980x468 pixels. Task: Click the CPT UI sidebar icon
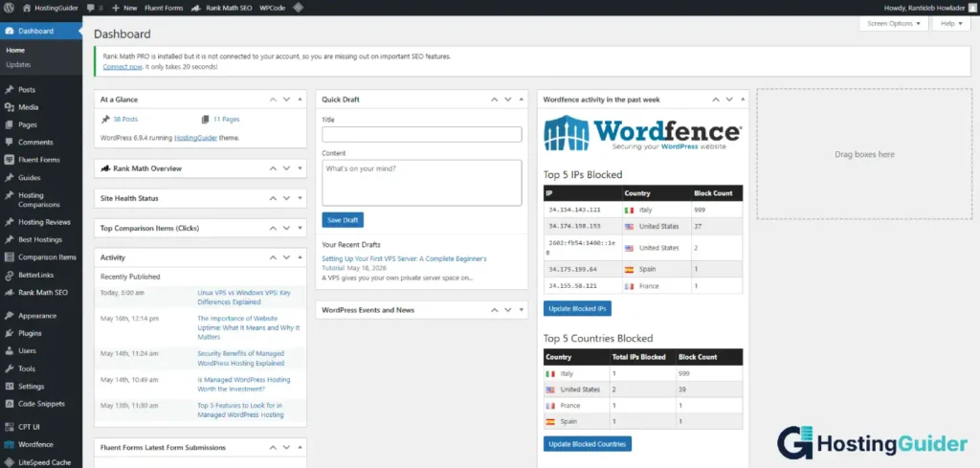tap(10, 427)
